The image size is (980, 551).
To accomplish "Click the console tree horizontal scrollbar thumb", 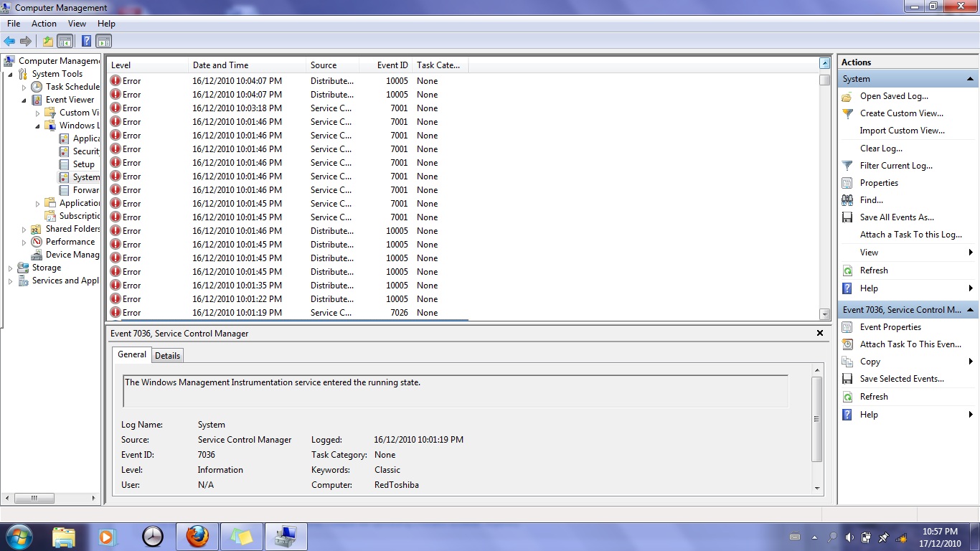I will (34, 498).
